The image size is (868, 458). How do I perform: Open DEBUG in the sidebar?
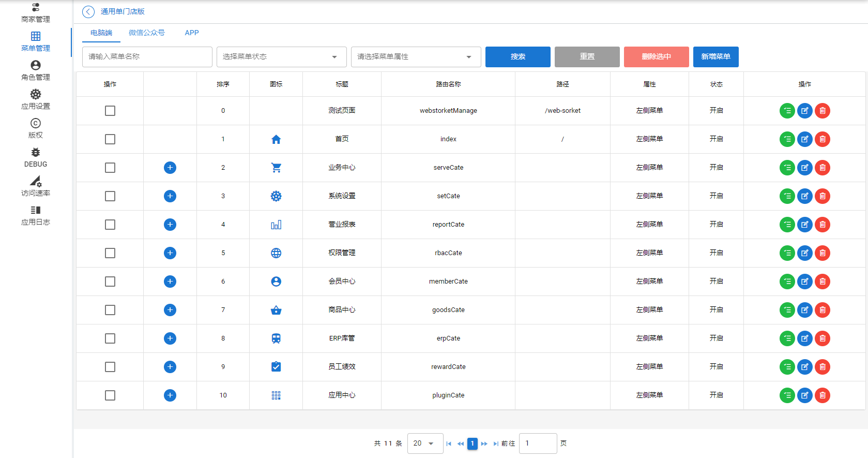(36, 158)
